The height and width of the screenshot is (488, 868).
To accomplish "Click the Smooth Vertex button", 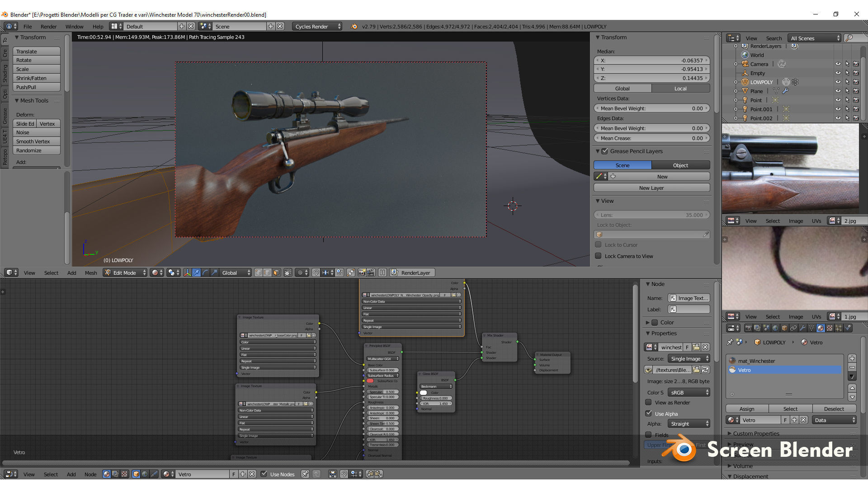I will 37,141.
